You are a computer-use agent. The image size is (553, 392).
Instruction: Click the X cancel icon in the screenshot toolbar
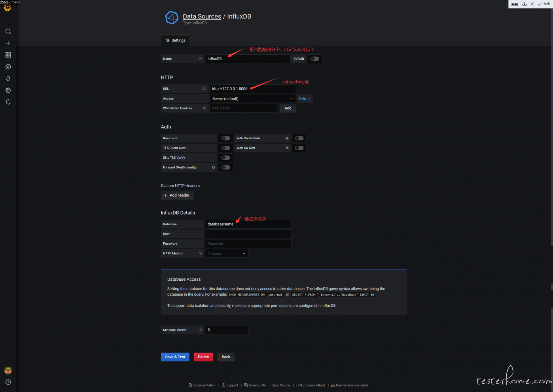(x=532, y=4)
